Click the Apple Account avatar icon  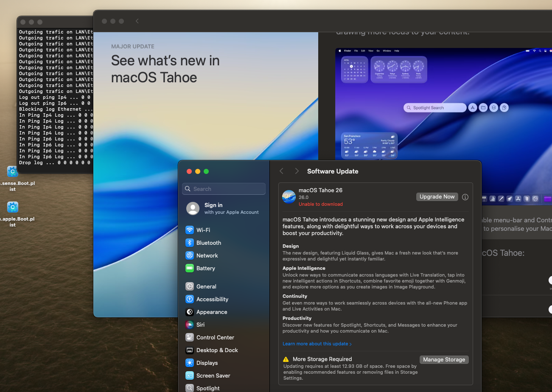click(x=193, y=208)
